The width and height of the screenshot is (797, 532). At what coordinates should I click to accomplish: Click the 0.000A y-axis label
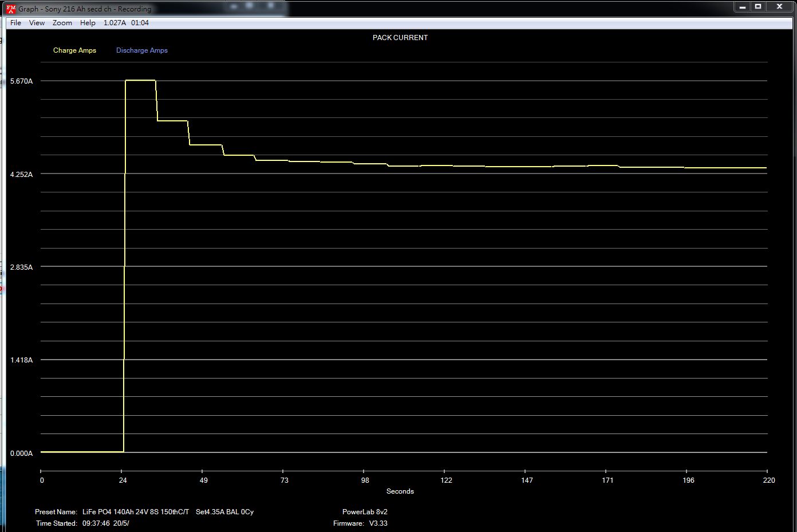[x=21, y=453]
